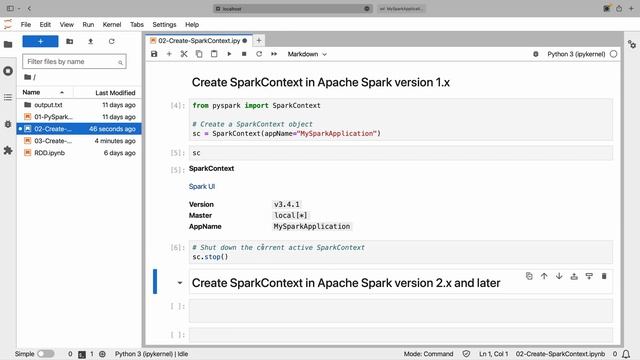Click the terminal count icon in status bar

tap(82, 354)
